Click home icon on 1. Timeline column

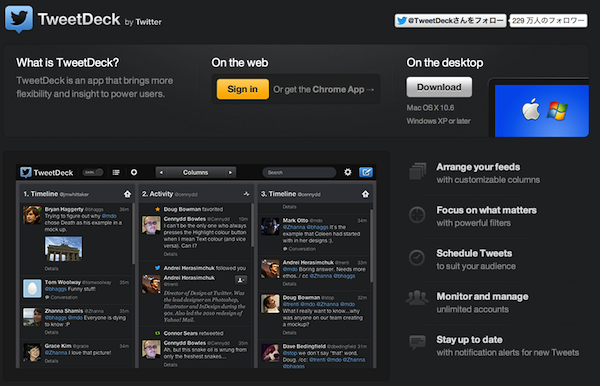(x=127, y=194)
